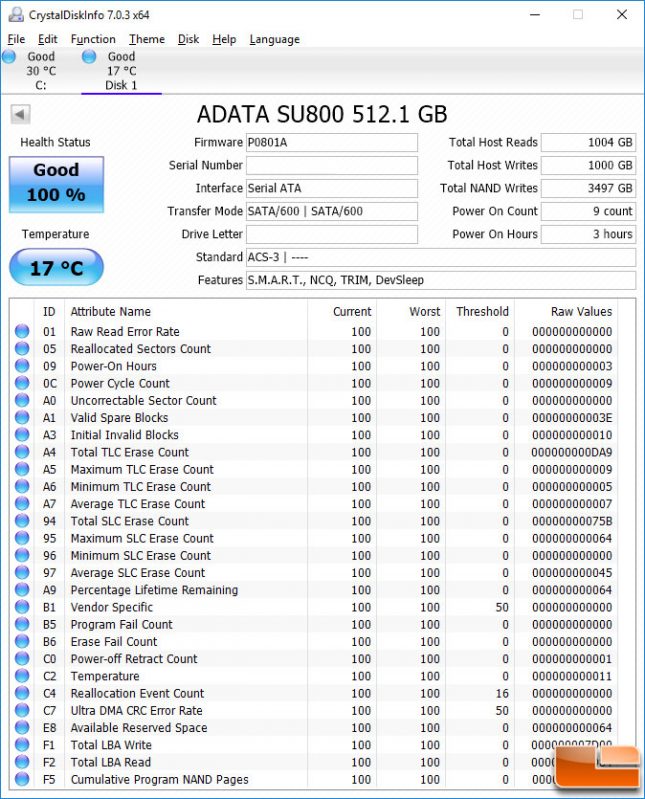Open the Function menu
The height and width of the screenshot is (799, 645).
pyautogui.click(x=93, y=39)
